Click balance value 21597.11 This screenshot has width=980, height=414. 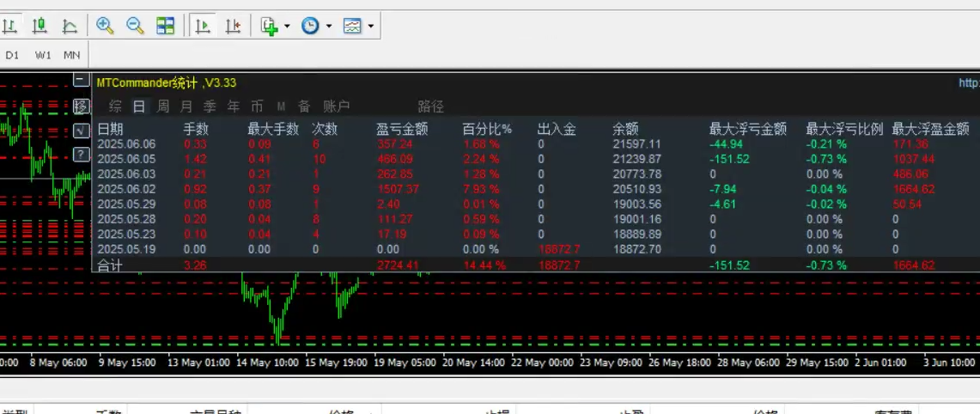[637, 143]
